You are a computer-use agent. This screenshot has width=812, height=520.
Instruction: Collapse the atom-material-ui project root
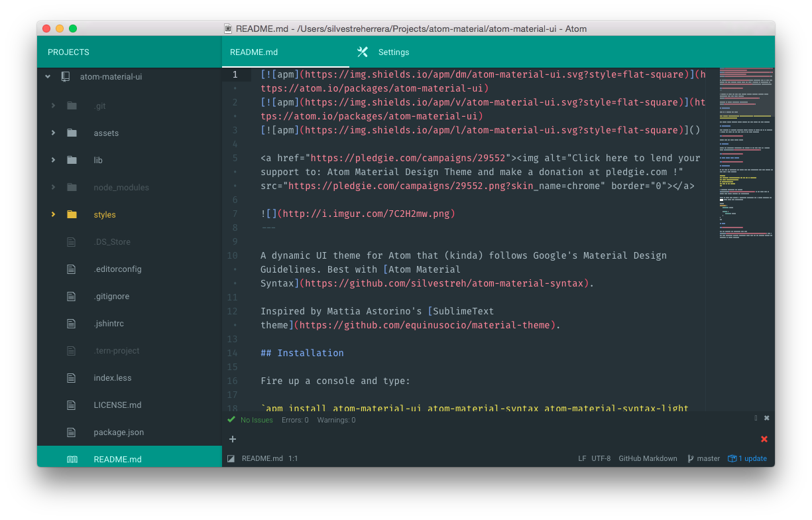pyautogui.click(x=48, y=77)
